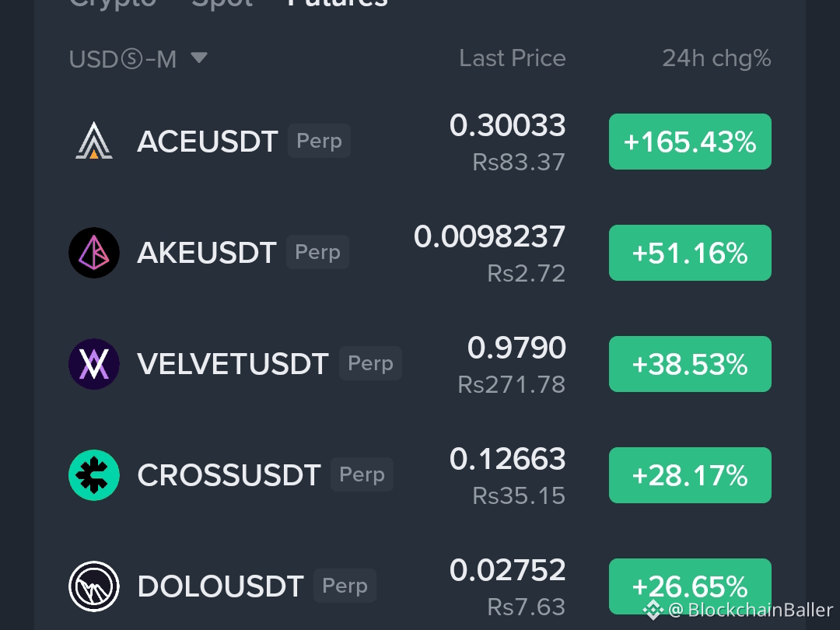The image size is (840, 630).
Task: Expand the USDⓈ-M dropdown arrow
Action: [x=199, y=58]
